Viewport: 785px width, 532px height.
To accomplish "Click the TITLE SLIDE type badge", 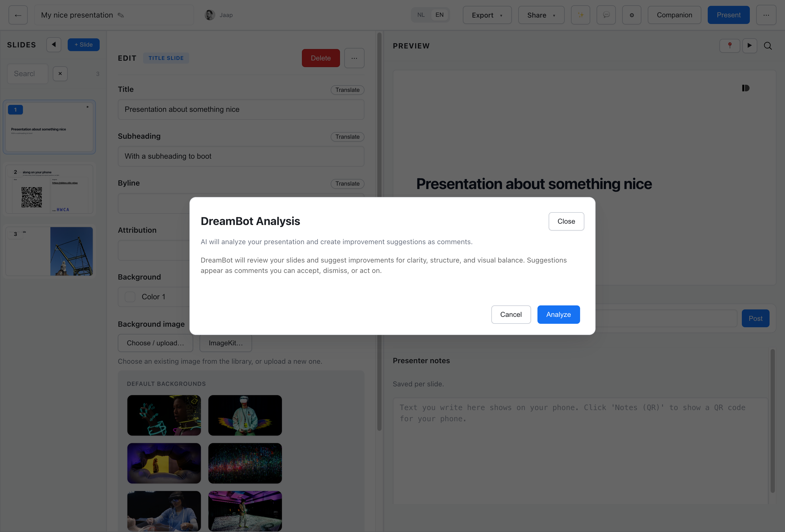I will [166, 58].
